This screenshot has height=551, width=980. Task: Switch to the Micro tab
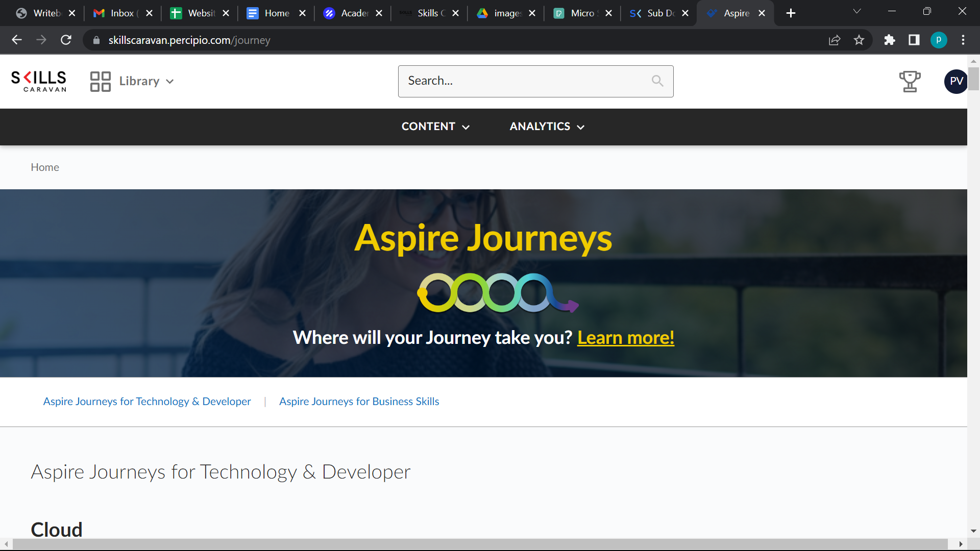582,13
